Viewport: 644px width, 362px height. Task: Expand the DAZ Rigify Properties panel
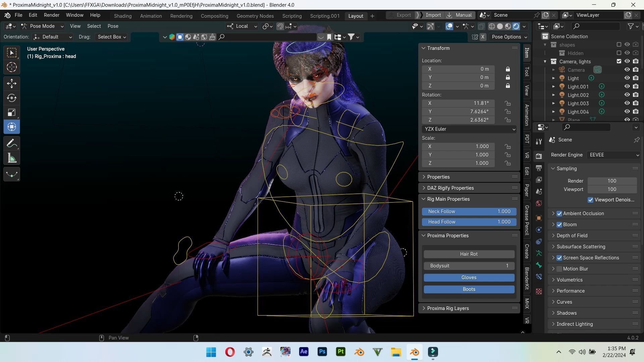pyautogui.click(x=469, y=188)
